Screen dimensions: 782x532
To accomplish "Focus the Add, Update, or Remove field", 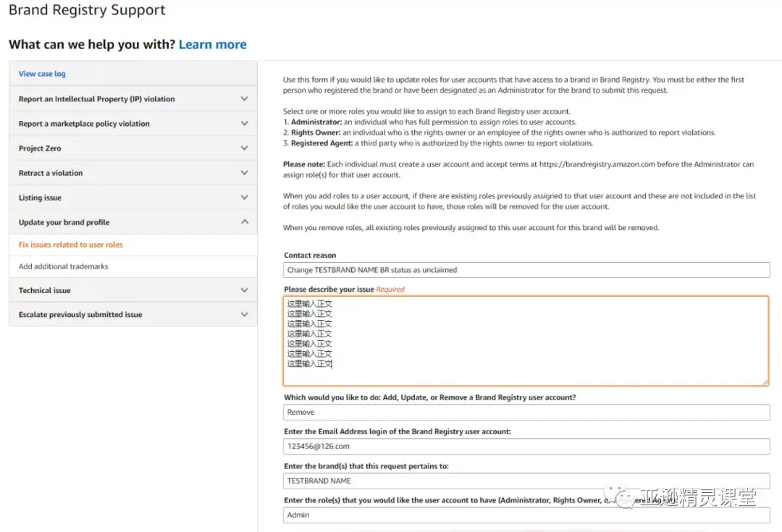I will click(526, 413).
